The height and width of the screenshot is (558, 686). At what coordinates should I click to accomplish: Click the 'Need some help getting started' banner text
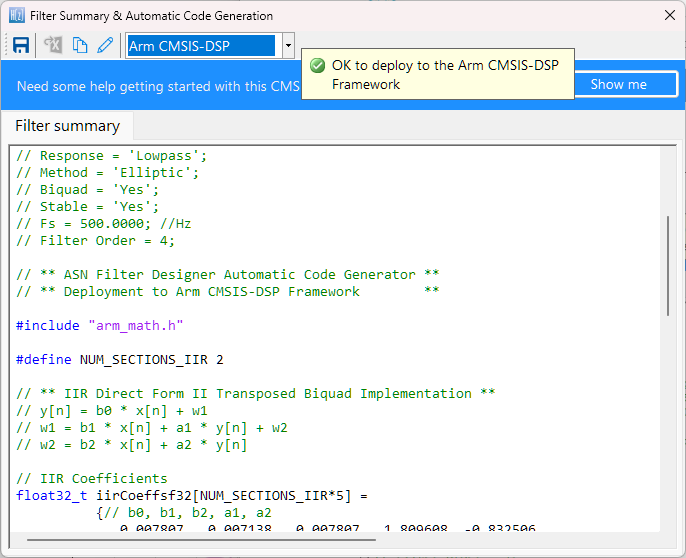[x=158, y=86]
